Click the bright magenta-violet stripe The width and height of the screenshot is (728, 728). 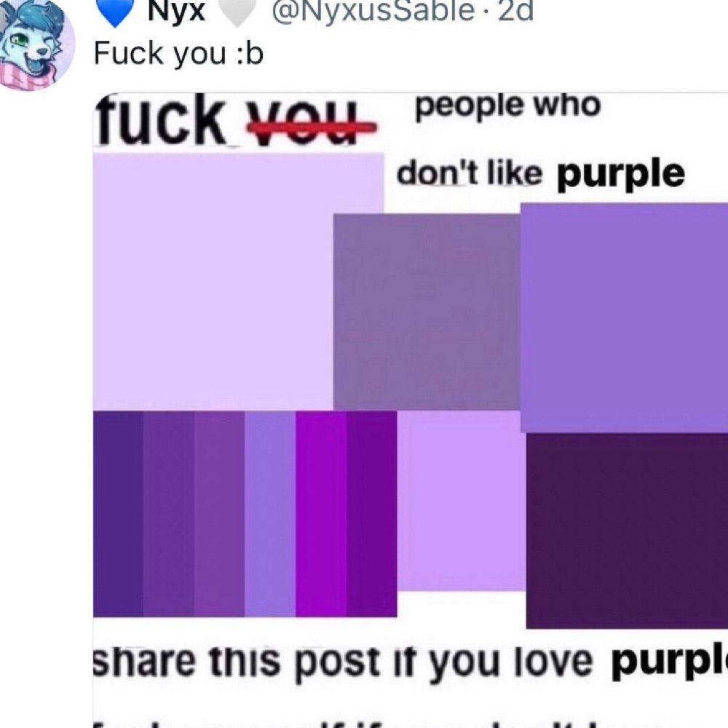pos(321,514)
